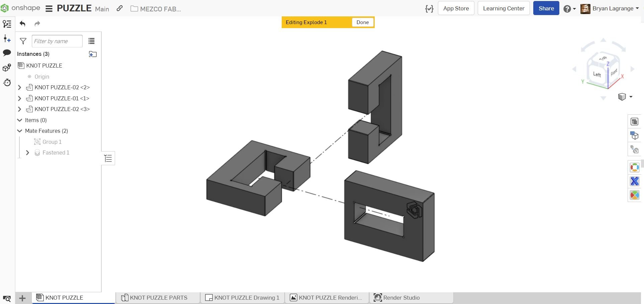Switch to the KNOT PUZZLE tab
The height and width of the screenshot is (304, 644).
click(74, 298)
